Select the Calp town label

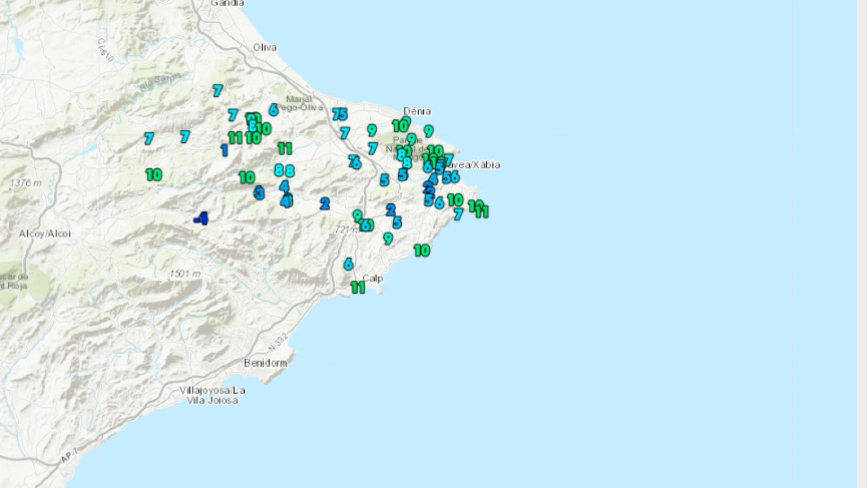pyautogui.click(x=372, y=278)
